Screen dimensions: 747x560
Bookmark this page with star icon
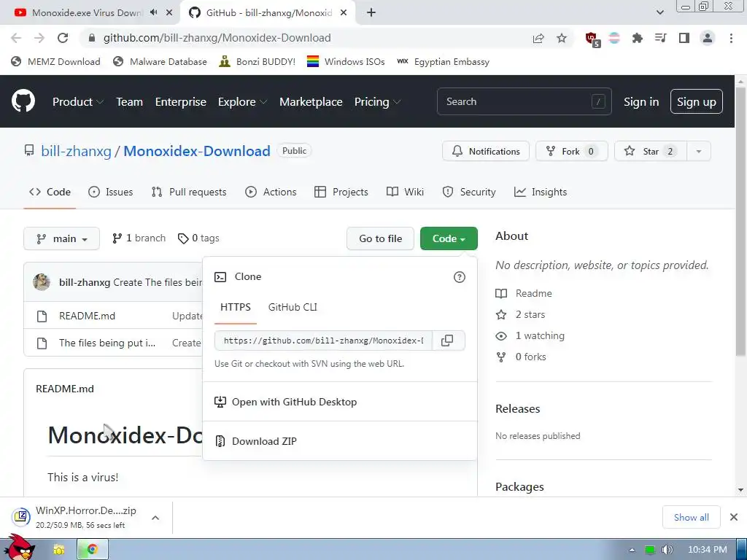tap(562, 38)
